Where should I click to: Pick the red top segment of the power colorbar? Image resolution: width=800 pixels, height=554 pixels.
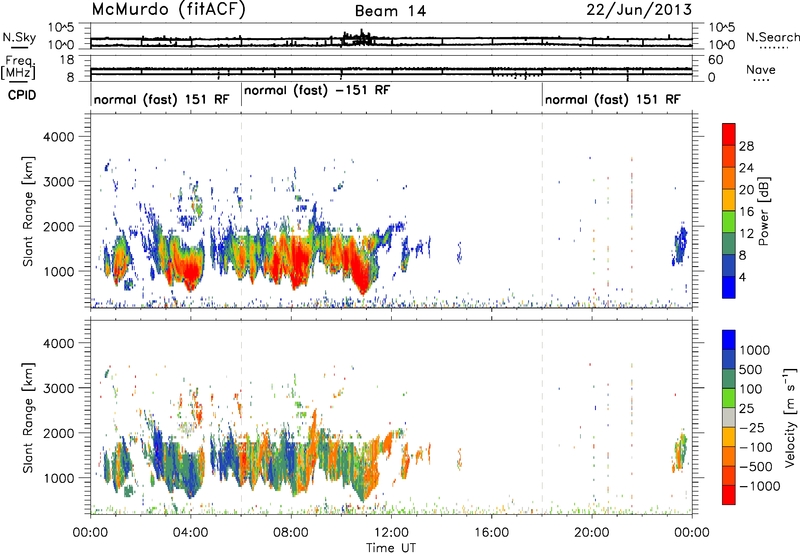click(x=729, y=135)
